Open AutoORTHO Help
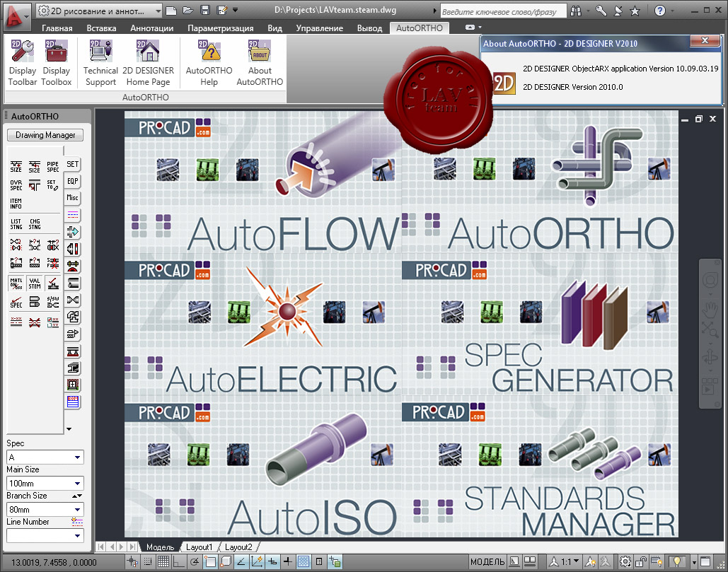This screenshot has height=572, width=728. [x=209, y=63]
